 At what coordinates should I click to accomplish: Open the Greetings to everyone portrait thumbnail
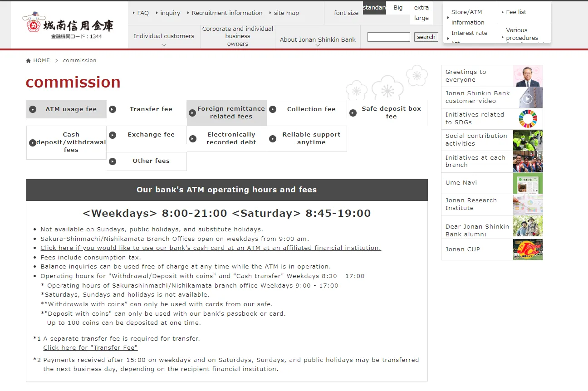coord(528,76)
